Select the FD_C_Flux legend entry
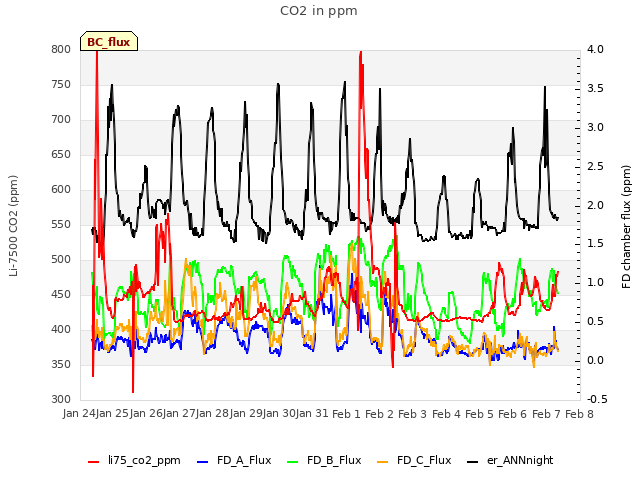This screenshot has width=640, height=480. 414,460
